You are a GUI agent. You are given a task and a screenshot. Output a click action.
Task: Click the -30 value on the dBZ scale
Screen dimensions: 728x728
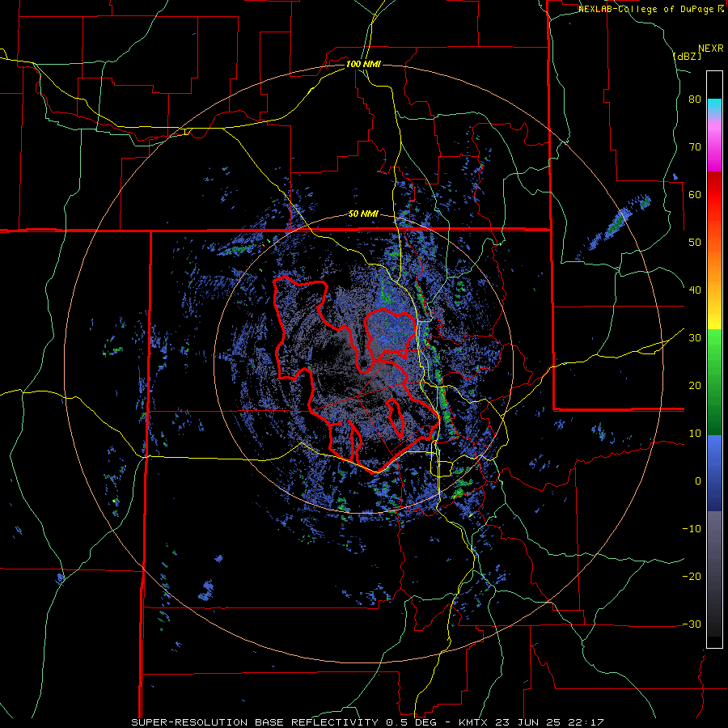pyautogui.click(x=692, y=624)
